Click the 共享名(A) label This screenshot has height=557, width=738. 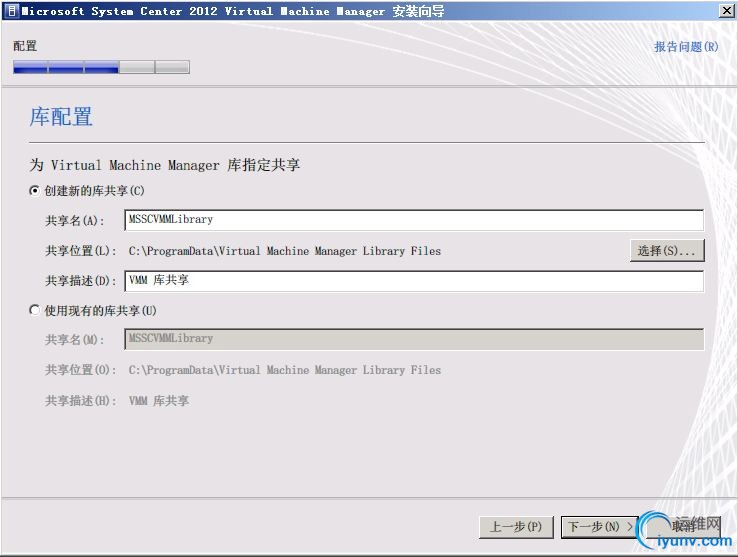click(x=74, y=220)
